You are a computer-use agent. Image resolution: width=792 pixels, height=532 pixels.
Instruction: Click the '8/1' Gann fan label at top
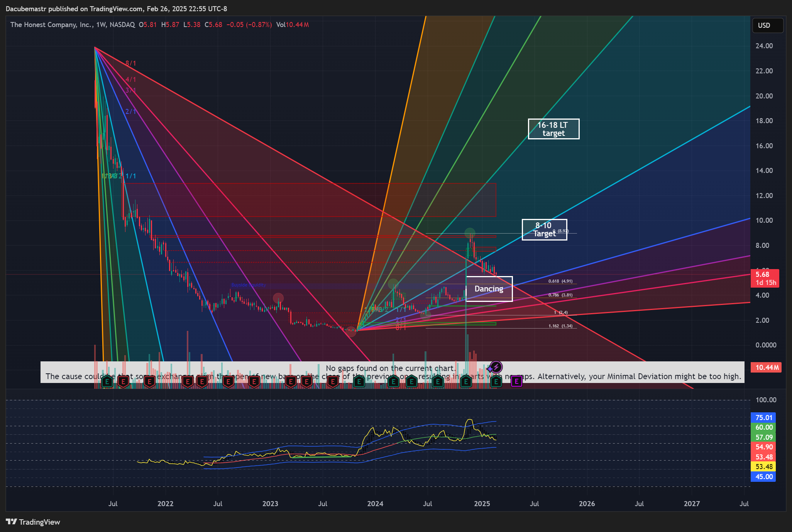[x=130, y=63]
